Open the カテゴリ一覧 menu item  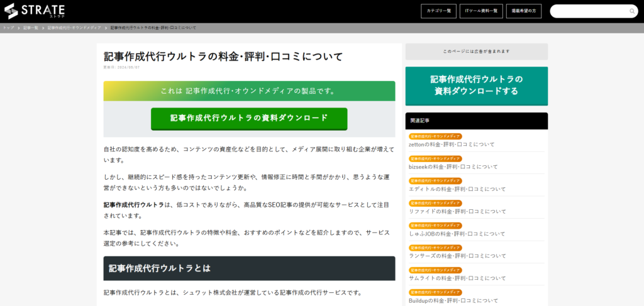439,11
